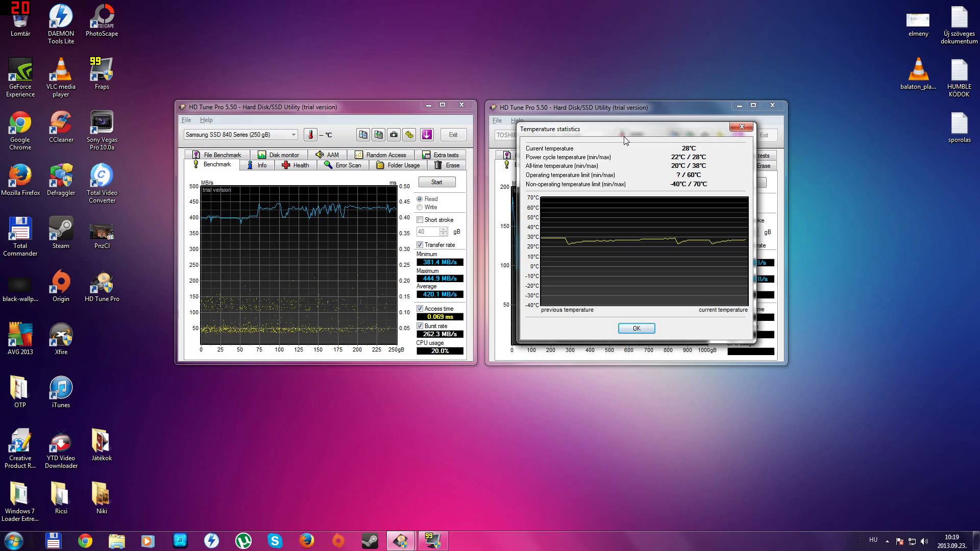The width and height of the screenshot is (980, 551).
Task: Switch to the Disk monitor tab
Action: click(279, 155)
